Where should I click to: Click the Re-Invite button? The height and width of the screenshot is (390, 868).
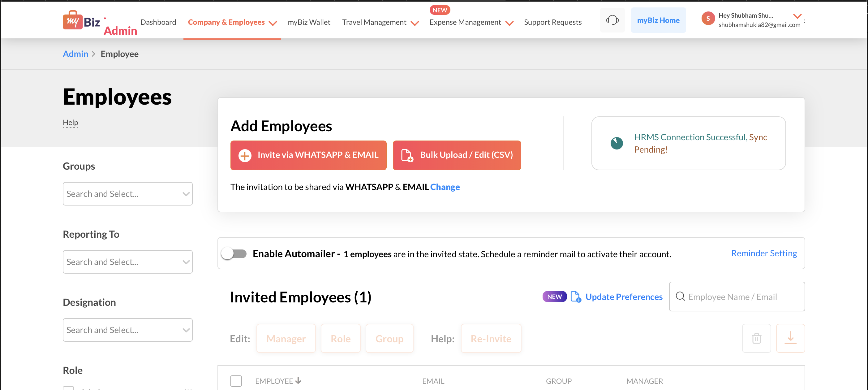(x=491, y=338)
